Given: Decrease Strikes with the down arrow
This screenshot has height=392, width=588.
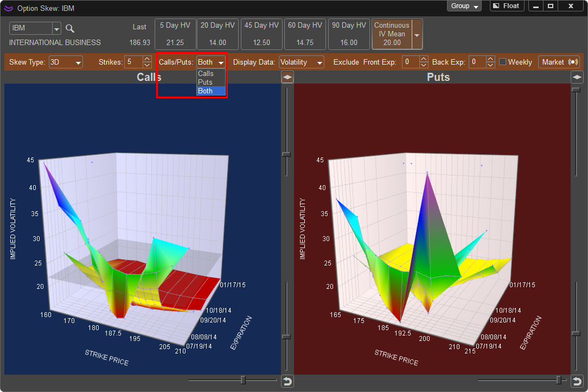Looking at the screenshot, I should click(148, 65).
